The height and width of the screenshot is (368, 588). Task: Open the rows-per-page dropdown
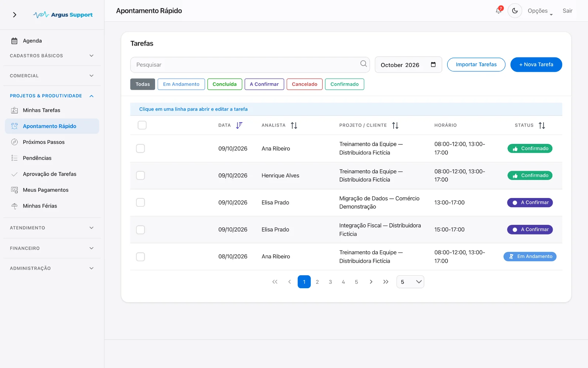[x=410, y=282]
